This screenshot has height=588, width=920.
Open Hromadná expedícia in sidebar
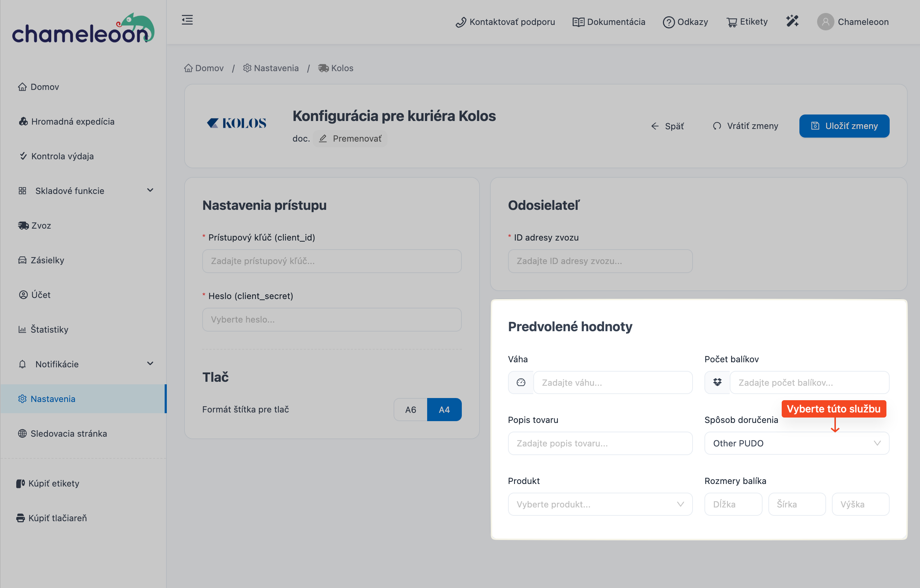(73, 121)
